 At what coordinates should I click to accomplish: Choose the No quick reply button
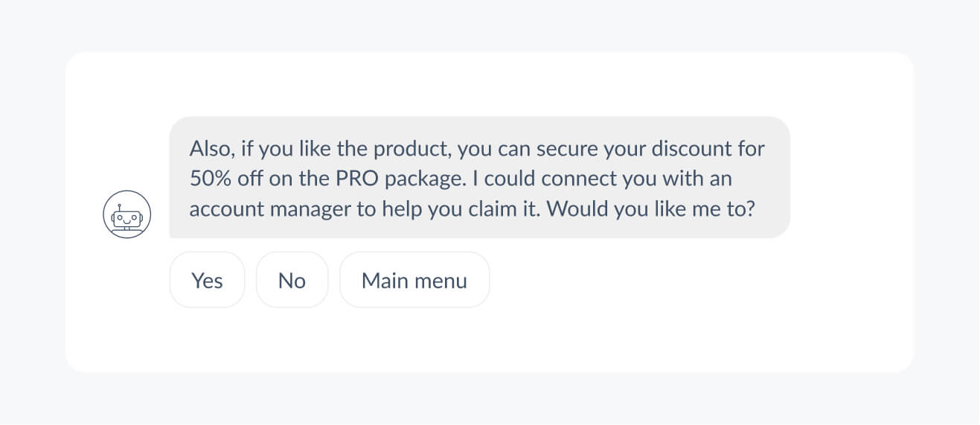click(x=292, y=280)
